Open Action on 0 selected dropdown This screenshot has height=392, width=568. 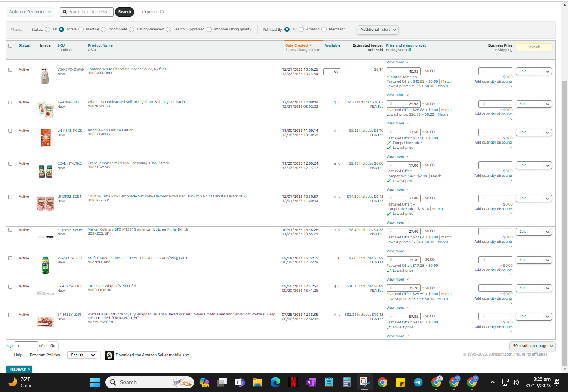[x=30, y=12]
